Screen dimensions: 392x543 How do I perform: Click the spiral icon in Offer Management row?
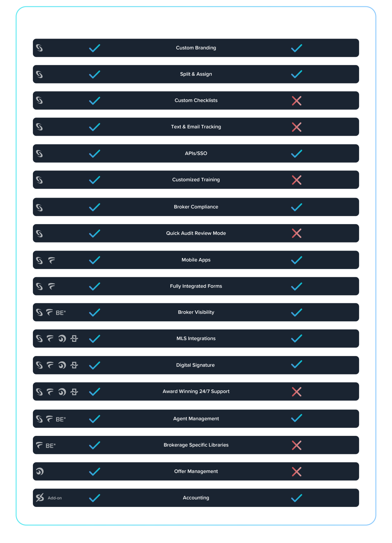pyautogui.click(x=40, y=471)
